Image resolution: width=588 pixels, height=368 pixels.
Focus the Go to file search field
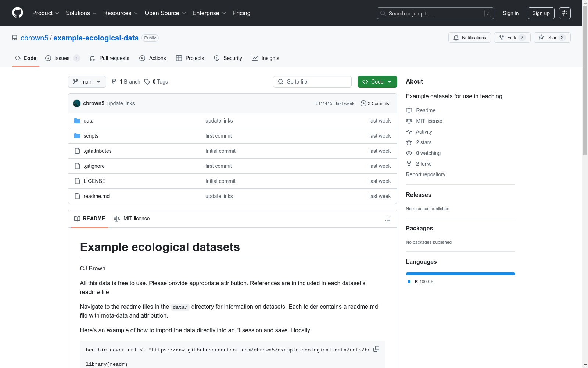click(312, 82)
